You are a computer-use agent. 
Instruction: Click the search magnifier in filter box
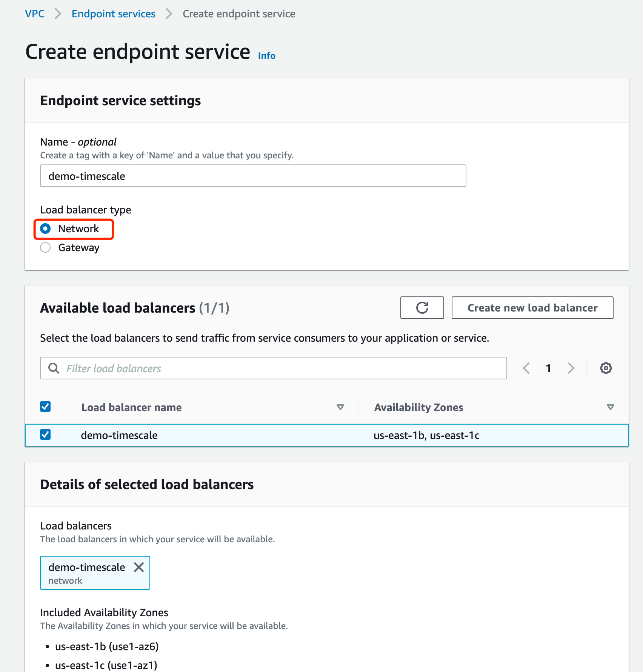tap(54, 368)
